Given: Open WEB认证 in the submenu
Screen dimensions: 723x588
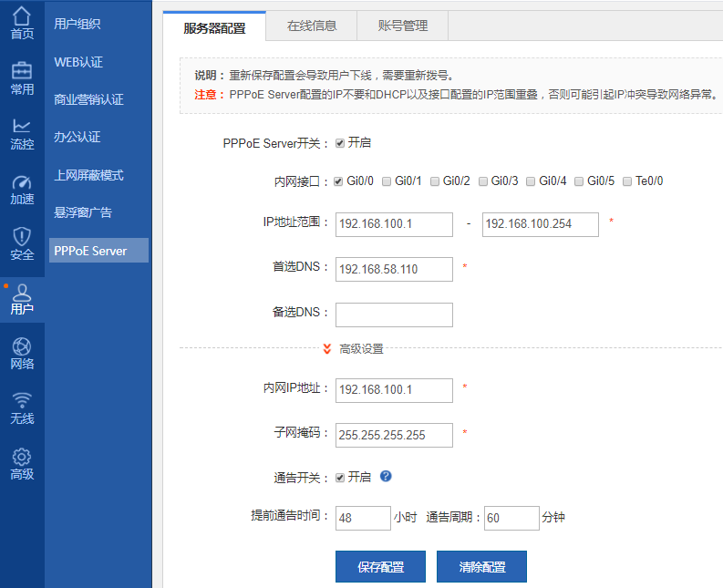Looking at the screenshot, I should [78, 62].
